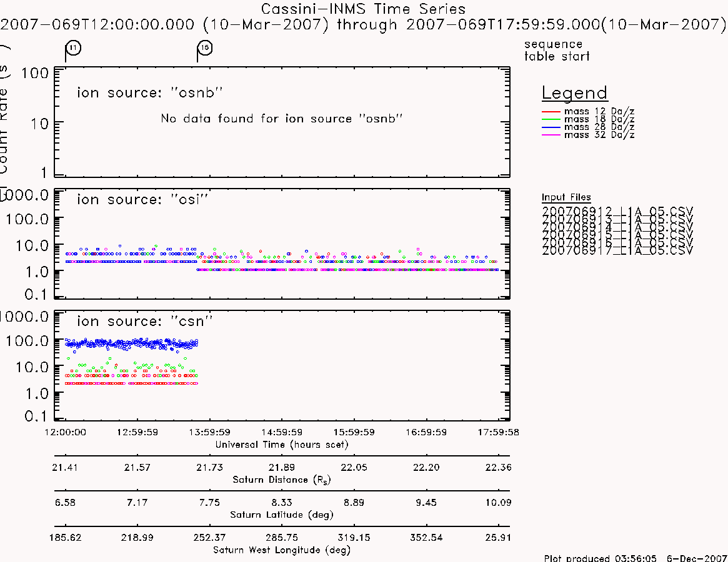Image resolution: width=728 pixels, height=562 pixels.
Task: Click magenta mass 32 Da/z legend line
Action: [x=551, y=135]
